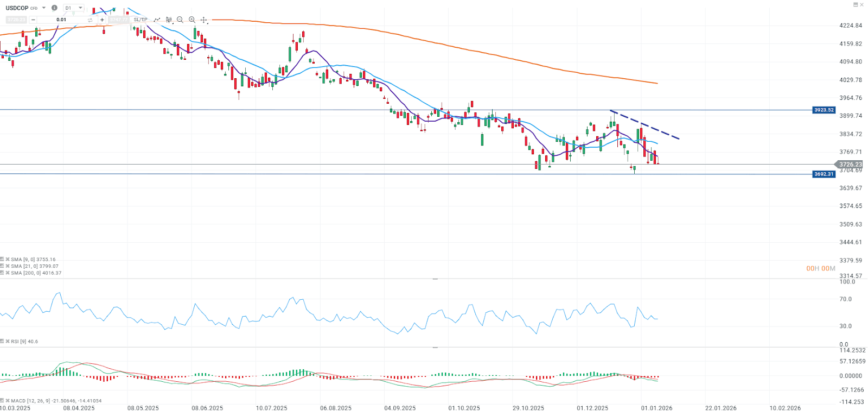The image size is (868, 416).
Task: Click the 4224.84 price axis label
Action: (851, 26)
